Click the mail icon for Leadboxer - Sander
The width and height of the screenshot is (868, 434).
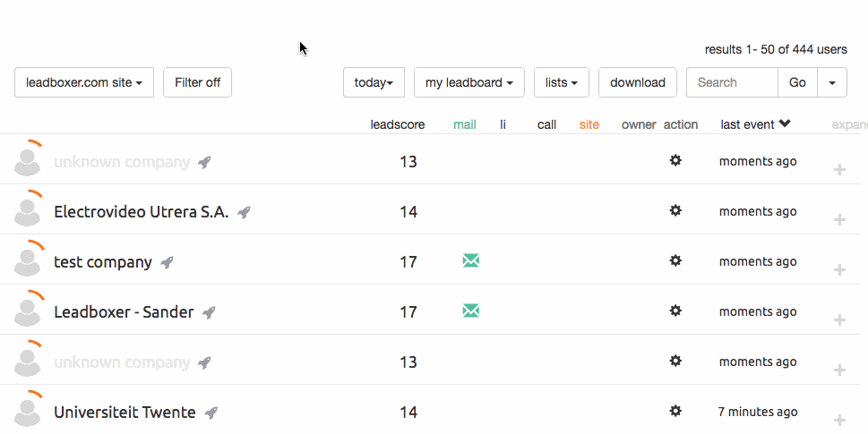pos(470,311)
